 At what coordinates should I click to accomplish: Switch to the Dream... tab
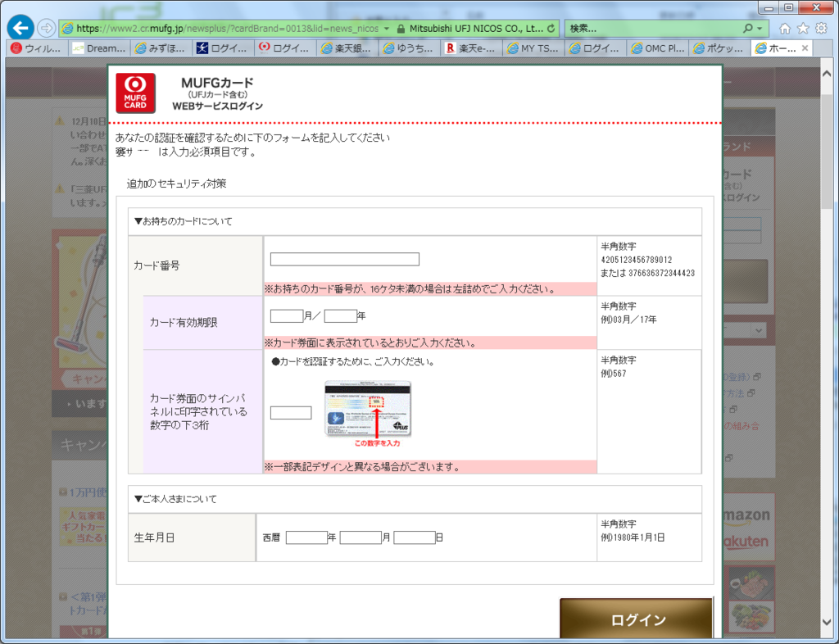click(100, 48)
